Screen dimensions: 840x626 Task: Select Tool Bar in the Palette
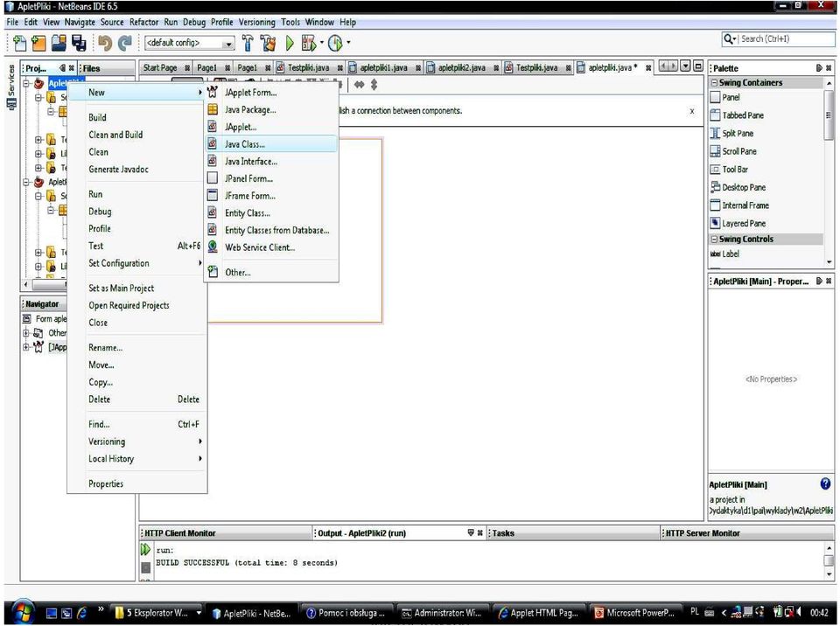coord(729,170)
